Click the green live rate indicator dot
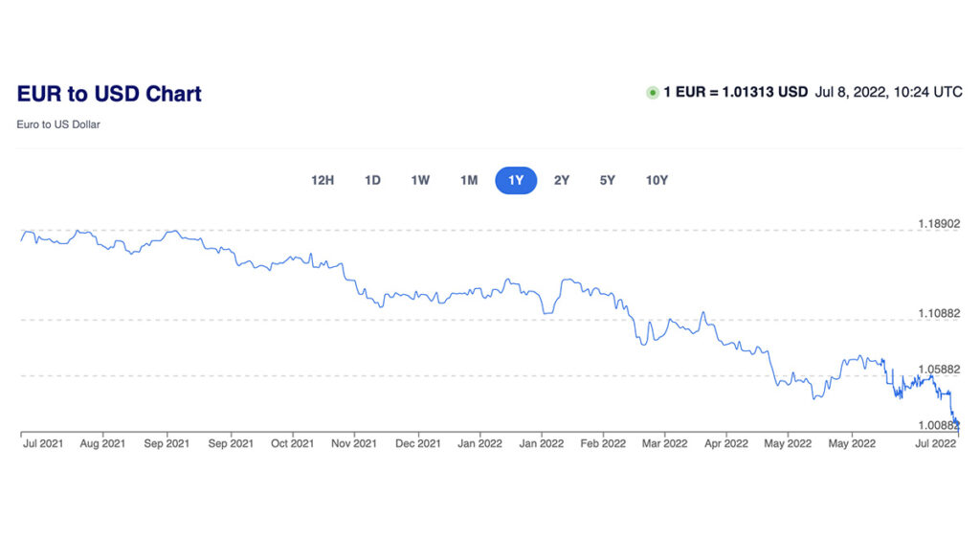 [653, 93]
